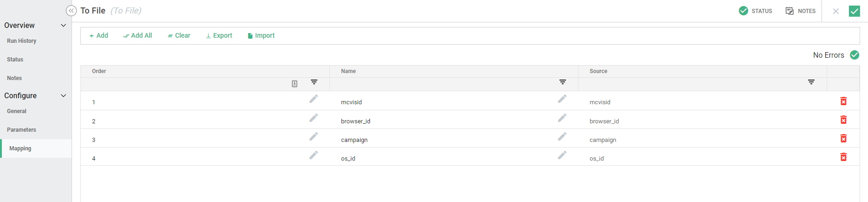This screenshot has height=202, width=868.
Task: Open the Notes panel in the header
Action: (800, 11)
